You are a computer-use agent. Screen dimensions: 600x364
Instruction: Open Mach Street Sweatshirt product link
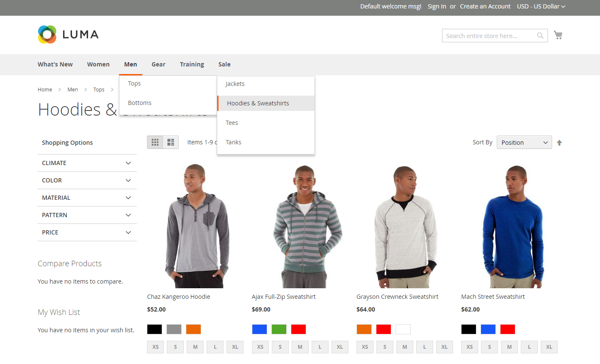(x=493, y=297)
